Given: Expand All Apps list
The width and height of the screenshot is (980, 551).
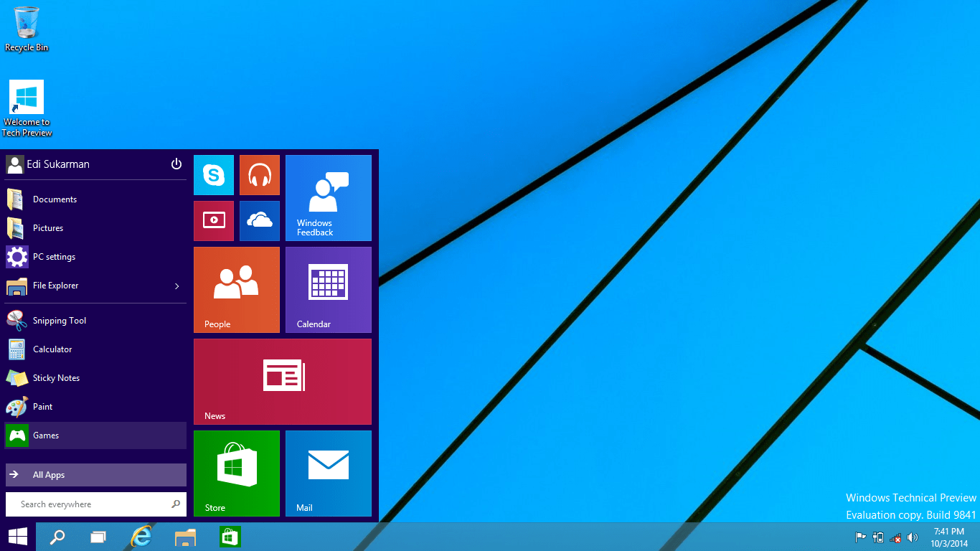Looking at the screenshot, I should pyautogui.click(x=95, y=475).
